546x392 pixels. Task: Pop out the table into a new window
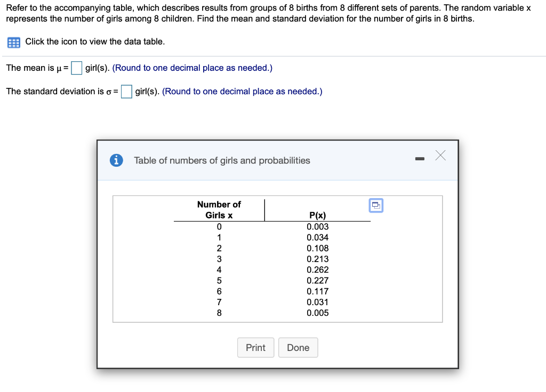tap(376, 206)
